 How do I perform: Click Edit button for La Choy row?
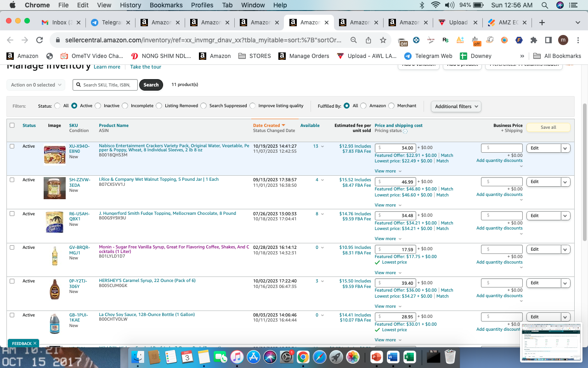click(x=543, y=317)
